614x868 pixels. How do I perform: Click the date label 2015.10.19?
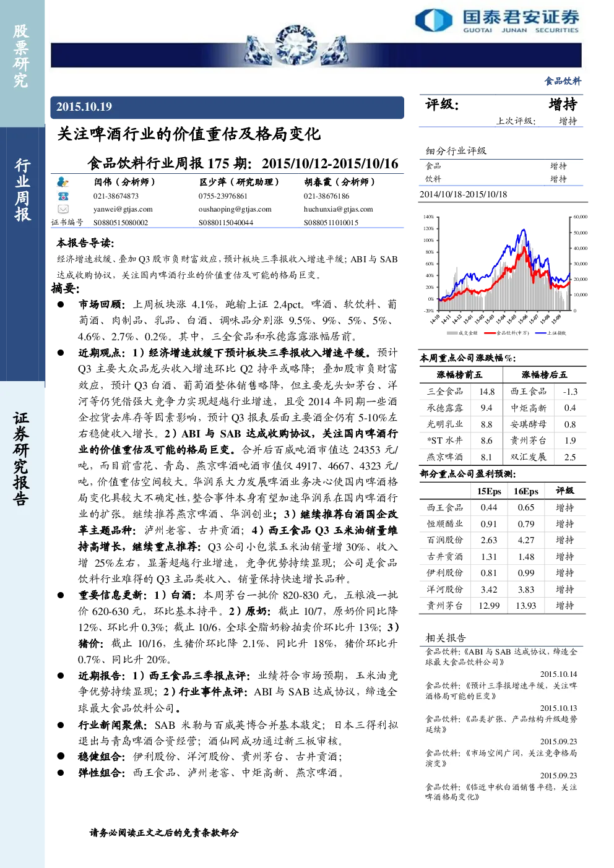pos(84,107)
